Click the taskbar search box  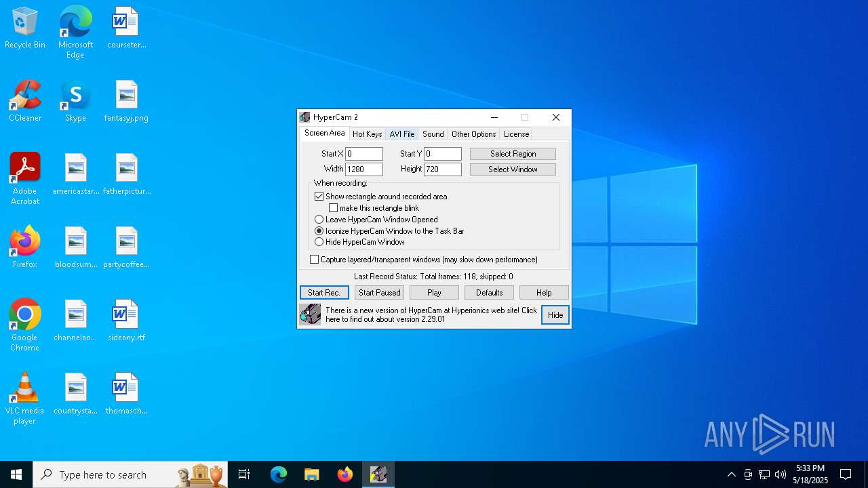[x=130, y=474]
